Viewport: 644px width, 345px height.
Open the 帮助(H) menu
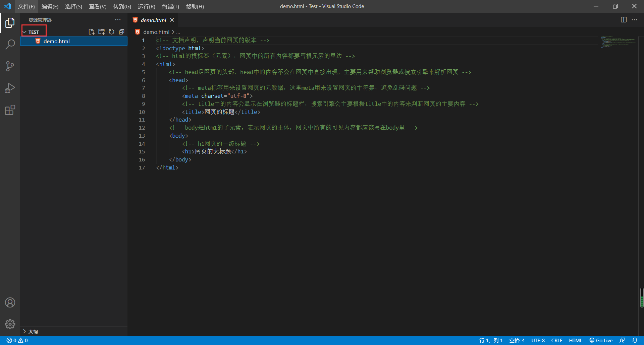tap(195, 6)
